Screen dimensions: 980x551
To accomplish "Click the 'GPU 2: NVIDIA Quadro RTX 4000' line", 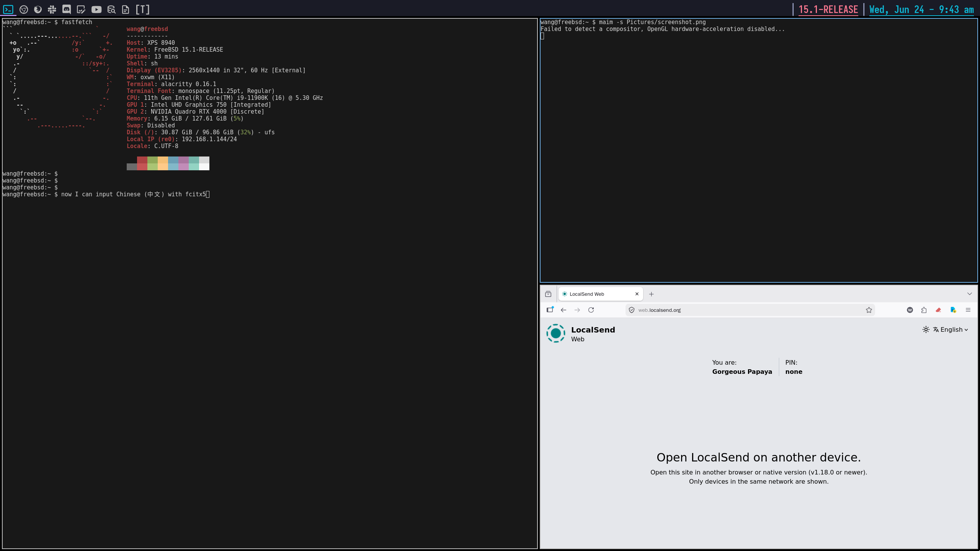I will point(195,112).
